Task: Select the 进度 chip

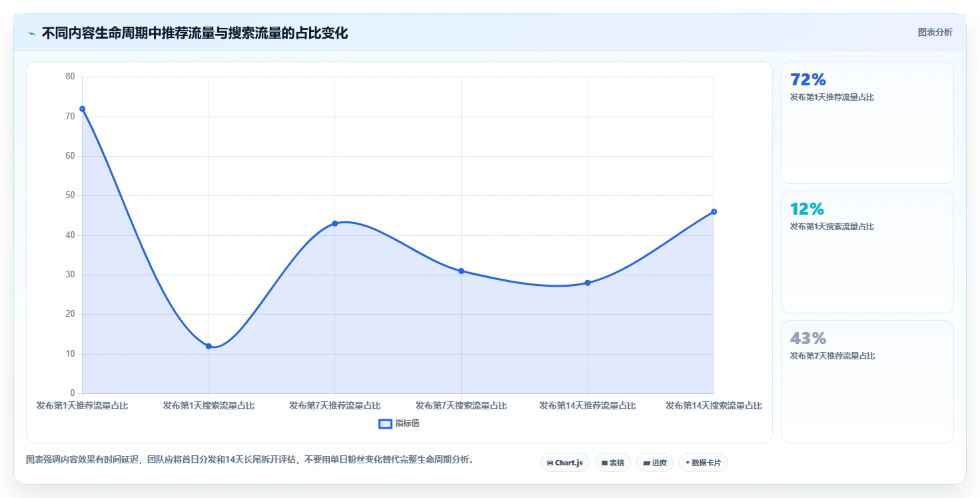Action: (654, 463)
